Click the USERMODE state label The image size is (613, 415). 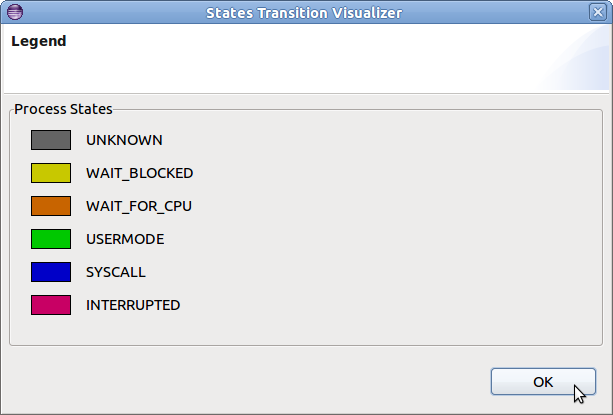pyautogui.click(x=125, y=239)
